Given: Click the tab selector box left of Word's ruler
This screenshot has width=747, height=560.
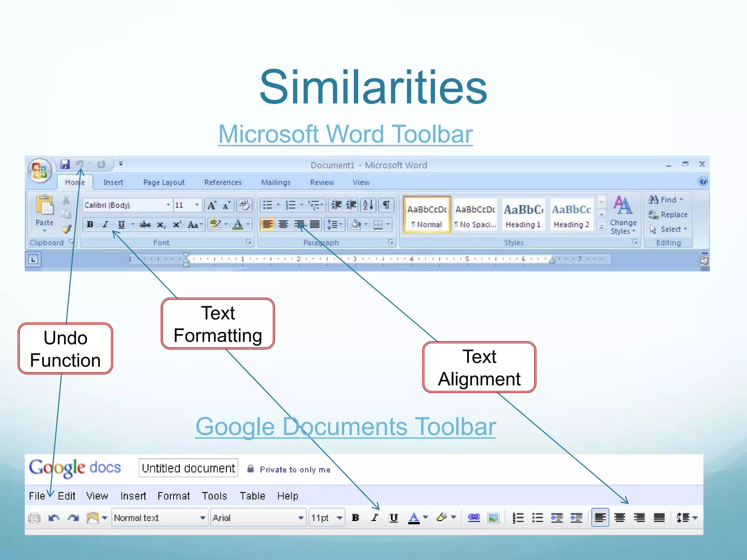Looking at the screenshot, I should click(33, 260).
